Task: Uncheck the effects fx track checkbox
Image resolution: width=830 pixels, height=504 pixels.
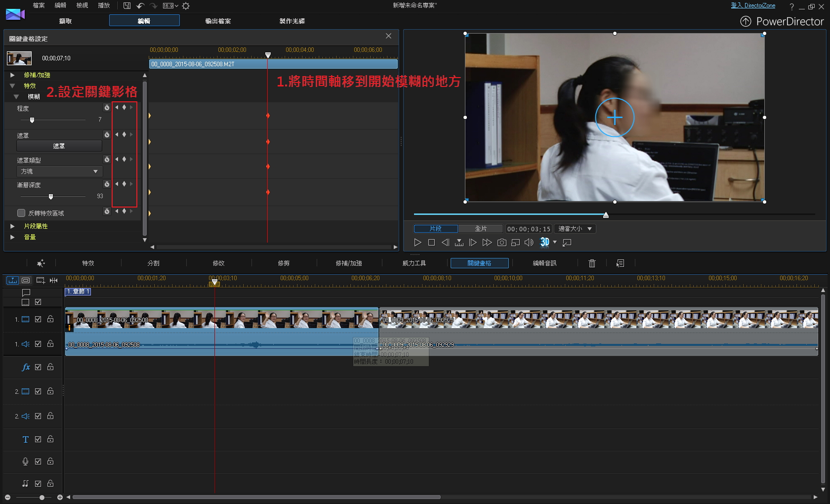Action: click(x=38, y=367)
